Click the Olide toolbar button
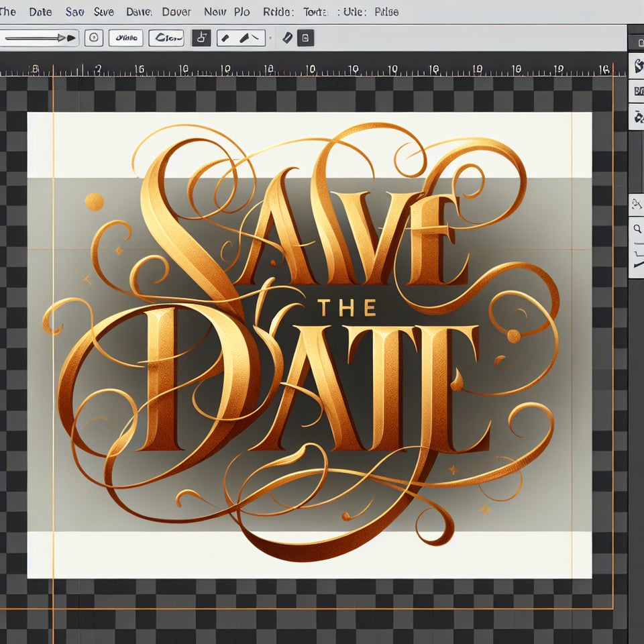 (x=125, y=38)
